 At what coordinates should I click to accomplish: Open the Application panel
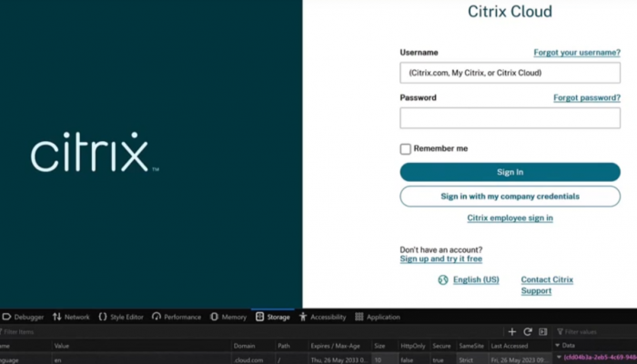pos(378,317)
